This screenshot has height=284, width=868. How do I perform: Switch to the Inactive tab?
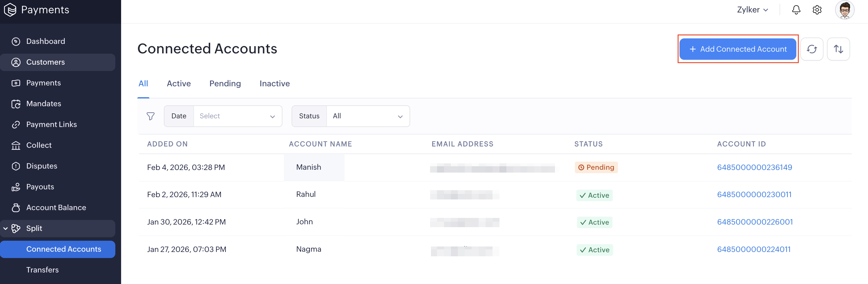[x=274, y=83]
